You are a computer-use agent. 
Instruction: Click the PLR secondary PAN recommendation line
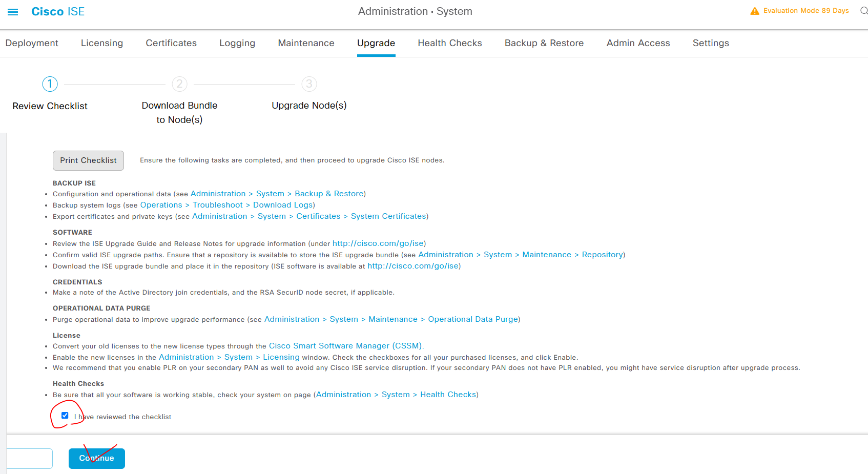coord(426,368)
